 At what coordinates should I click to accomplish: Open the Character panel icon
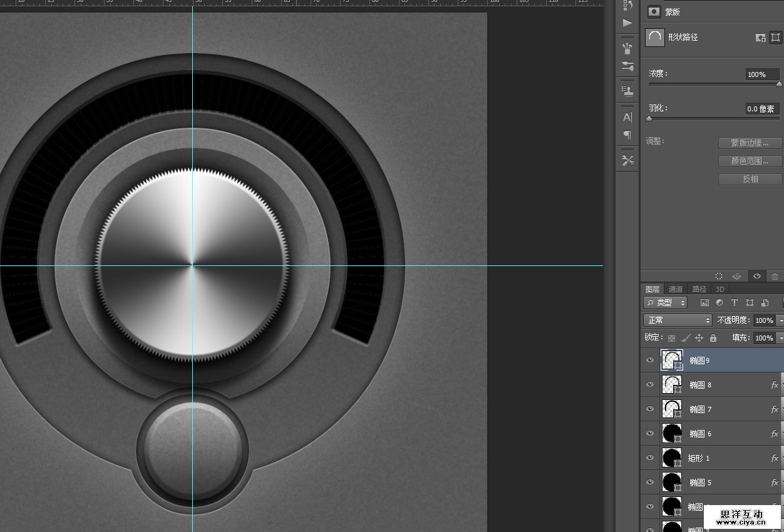pos(627,117)
